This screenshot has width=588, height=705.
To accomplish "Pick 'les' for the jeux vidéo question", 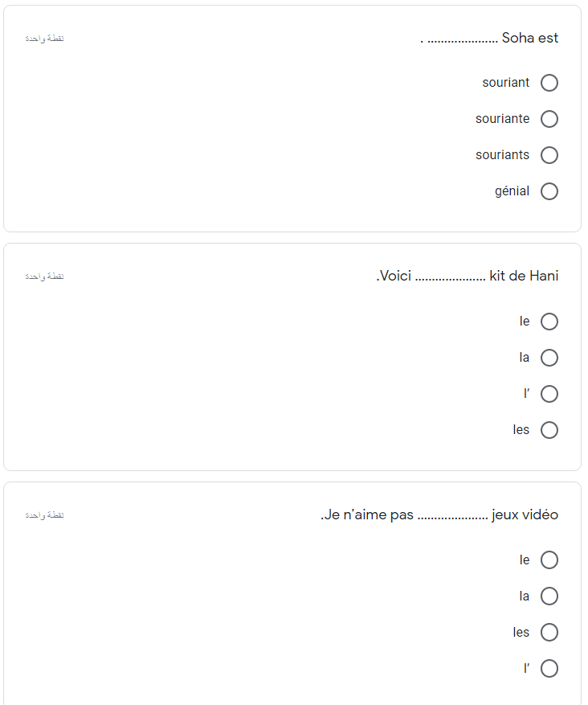I will click(x=549, y=632).
